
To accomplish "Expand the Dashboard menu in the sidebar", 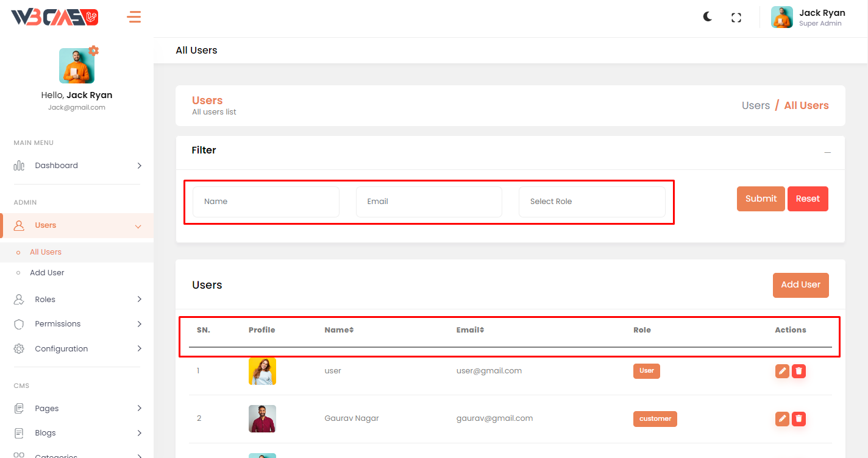I will coord(77,166).
